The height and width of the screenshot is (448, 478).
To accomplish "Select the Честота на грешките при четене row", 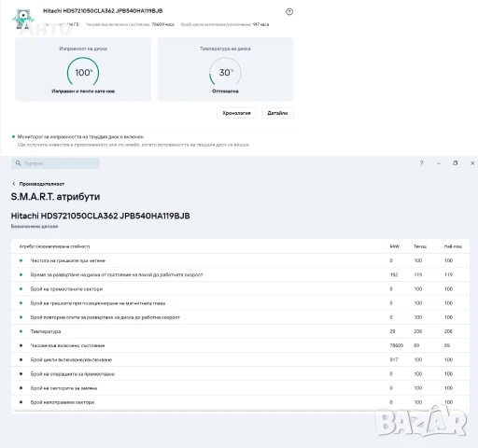I will coord(240,260).
